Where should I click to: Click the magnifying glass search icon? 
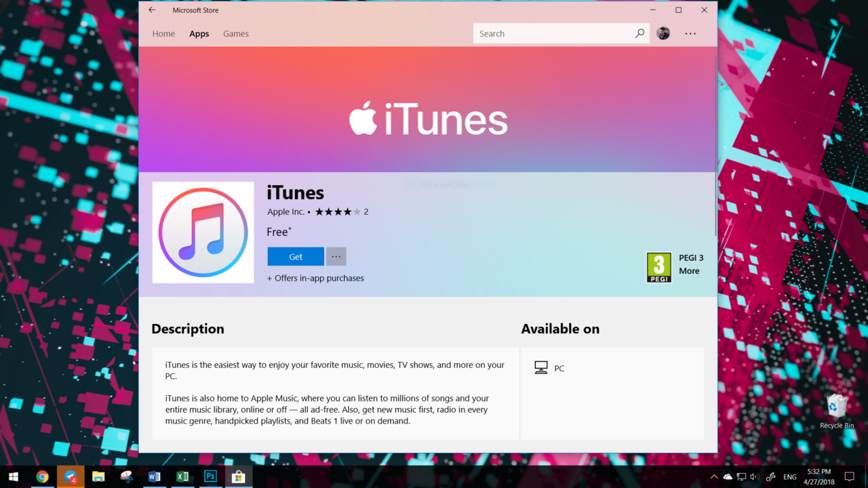coord(639,33)
